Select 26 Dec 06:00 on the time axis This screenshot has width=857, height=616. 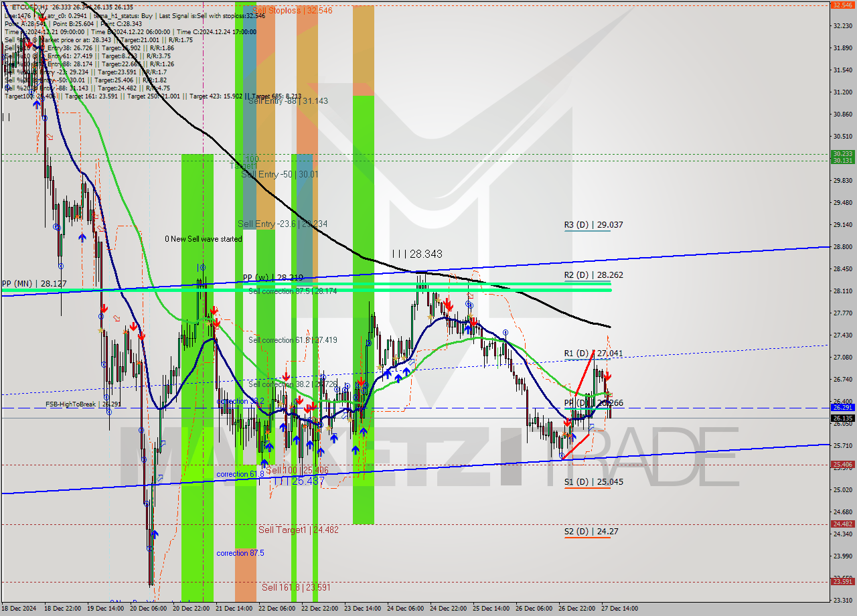(534, 609)
